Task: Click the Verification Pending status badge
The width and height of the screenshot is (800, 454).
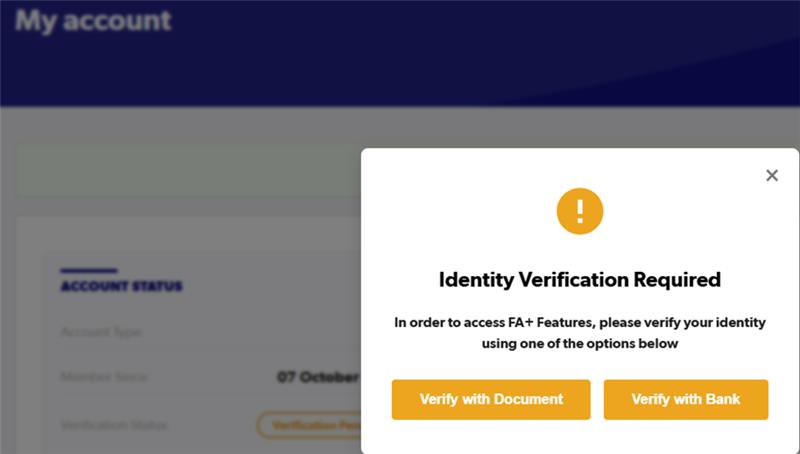Action: point(308,426)
